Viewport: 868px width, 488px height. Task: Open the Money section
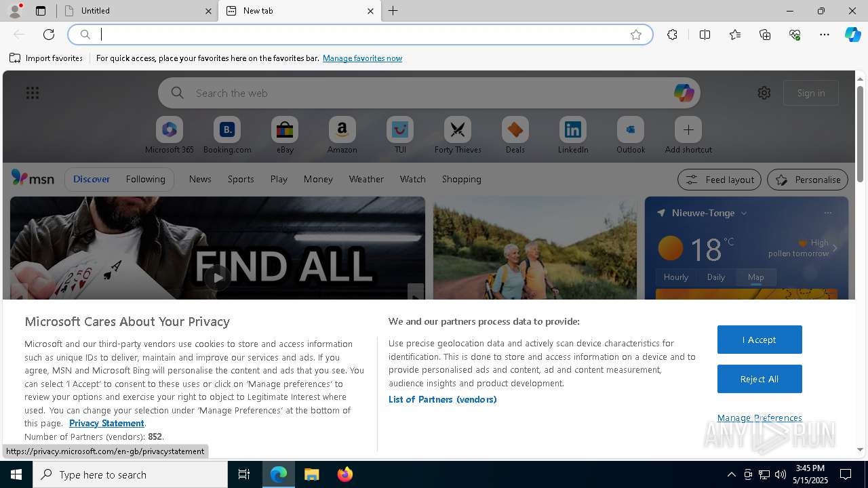pos(318,179)
